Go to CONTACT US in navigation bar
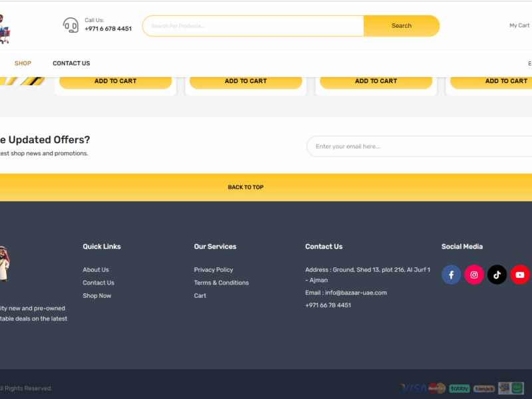This screenshot has height=399, width=532. pyautogui.click(x=71, y=64)
